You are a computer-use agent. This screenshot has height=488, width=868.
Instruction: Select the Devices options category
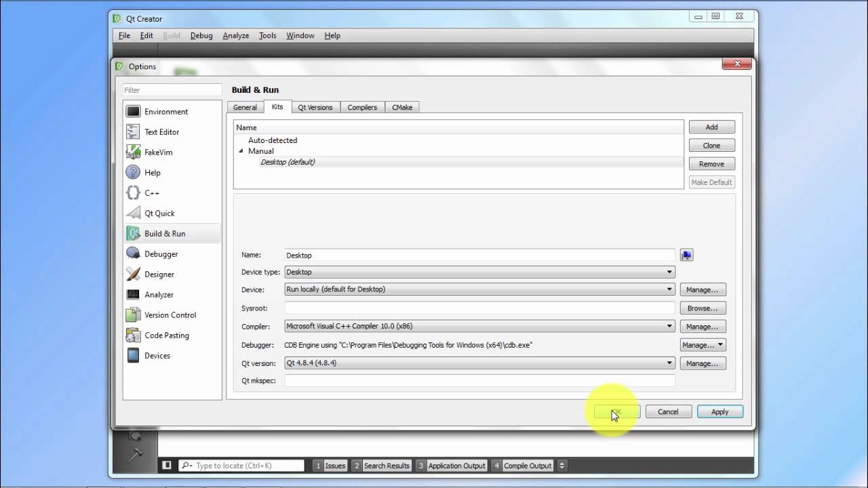172,356
